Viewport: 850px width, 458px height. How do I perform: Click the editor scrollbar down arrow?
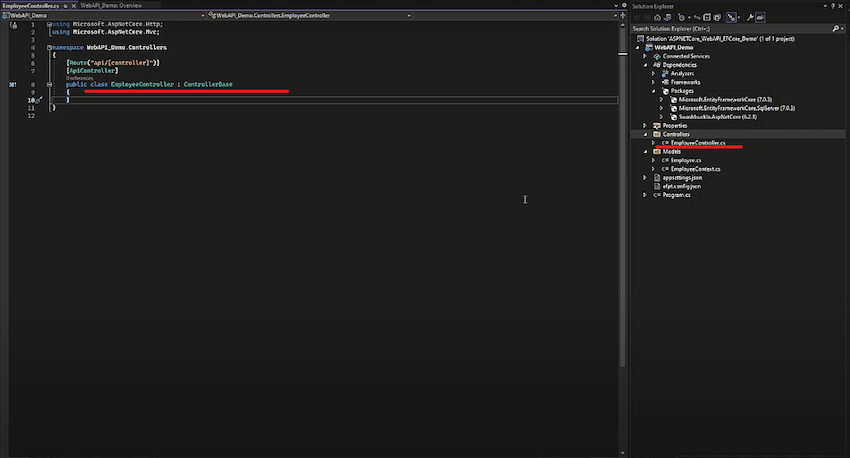click(622, 453)
